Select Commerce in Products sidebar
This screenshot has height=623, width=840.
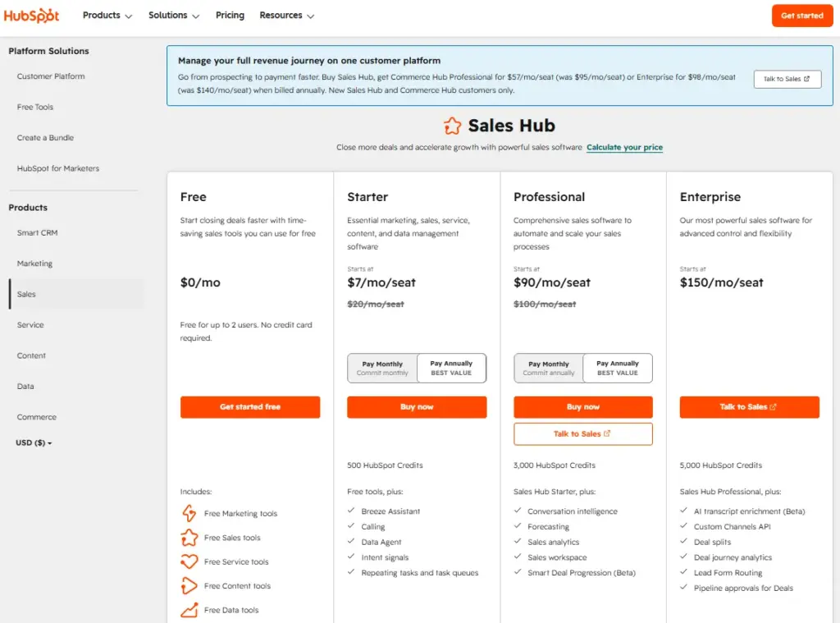36,417
